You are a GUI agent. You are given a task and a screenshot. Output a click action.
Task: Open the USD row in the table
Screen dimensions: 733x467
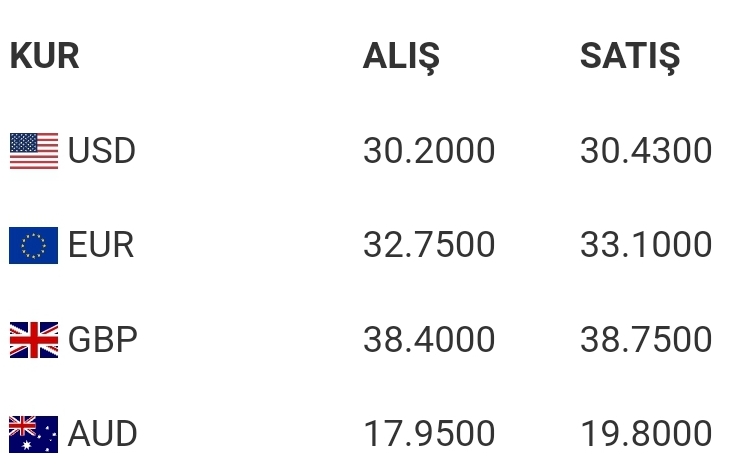tap(361, 151)
